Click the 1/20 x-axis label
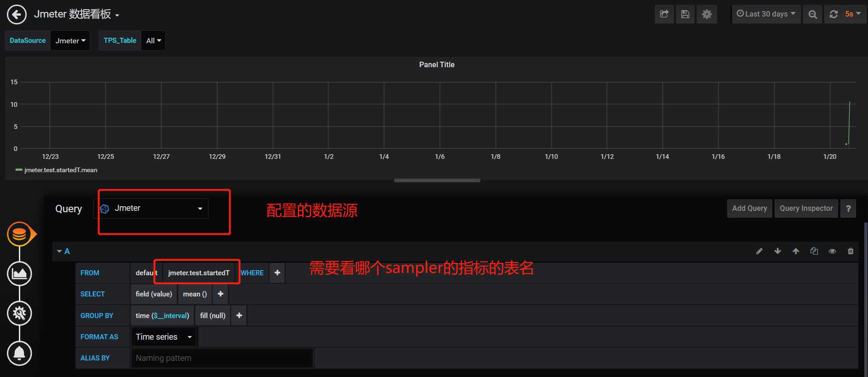868x377 pixels. 830,157
